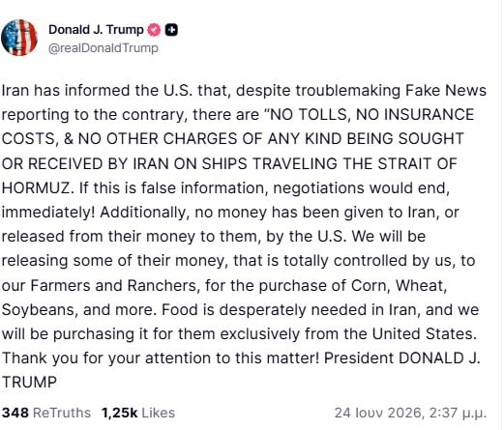
Task: Click the word "immediately!" in the post
Action: point(48,213)
